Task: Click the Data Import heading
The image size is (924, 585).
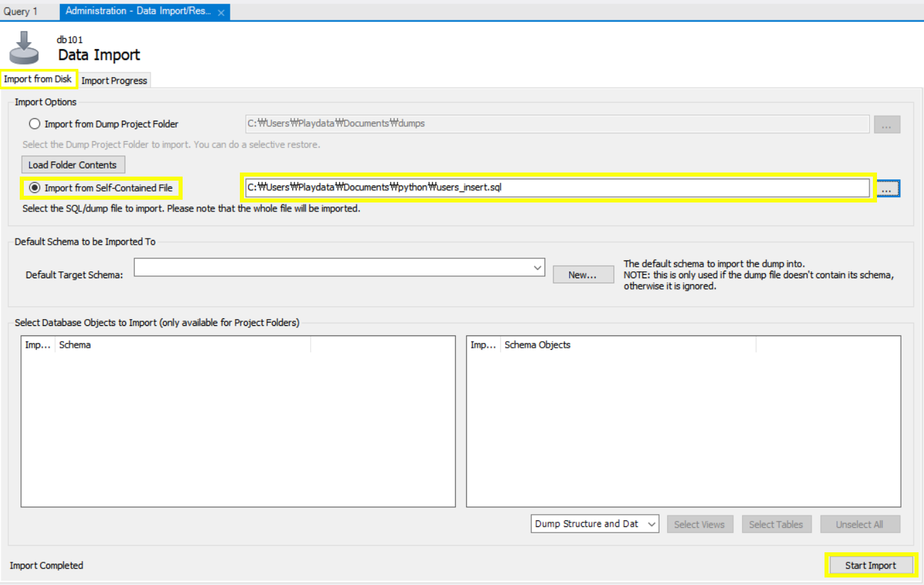Action: click(99, 55)
